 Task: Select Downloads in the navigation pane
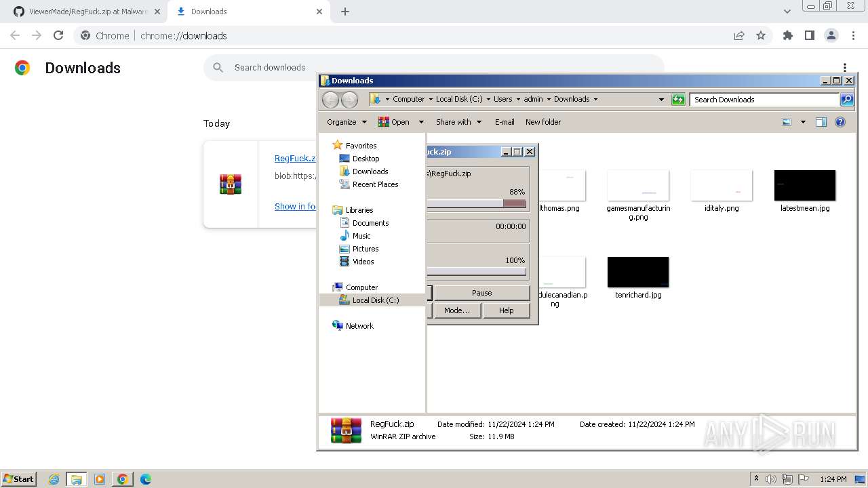pos(370,171)
